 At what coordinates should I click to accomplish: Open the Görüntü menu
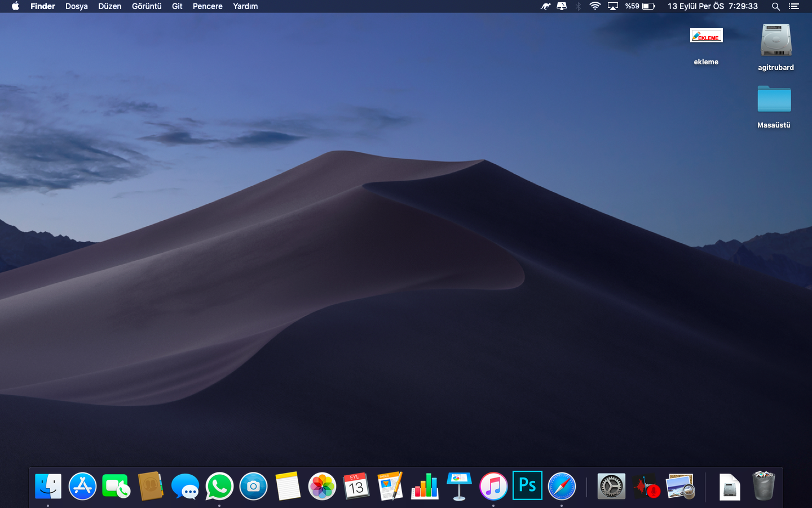point(147,6)
